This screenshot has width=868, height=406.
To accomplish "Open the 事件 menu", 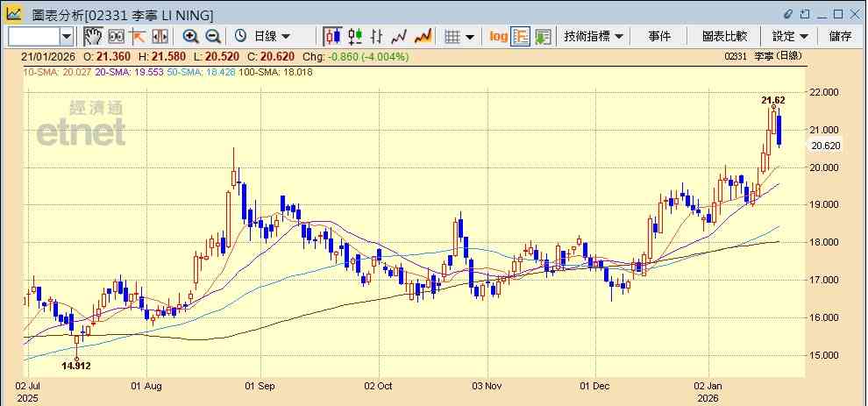I will tap(658, 37).
